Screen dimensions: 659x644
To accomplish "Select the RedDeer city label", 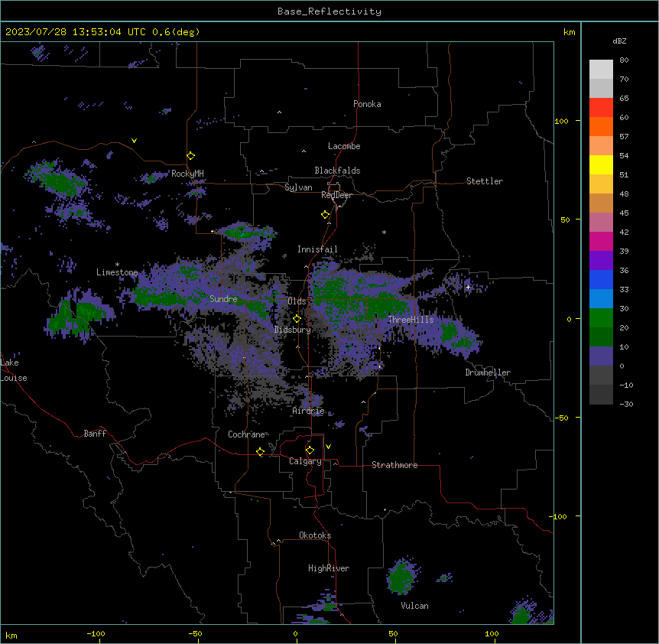I will click(336, 195).
